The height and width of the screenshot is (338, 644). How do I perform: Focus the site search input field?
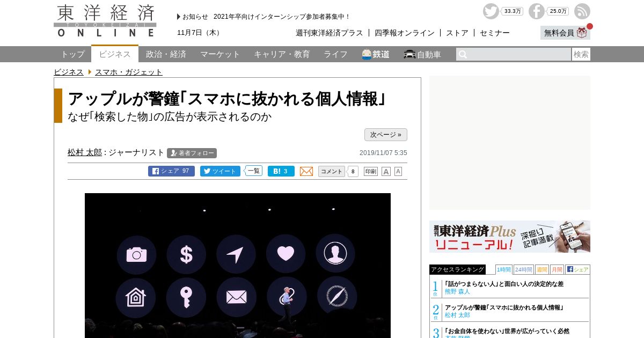coord(514,54)
